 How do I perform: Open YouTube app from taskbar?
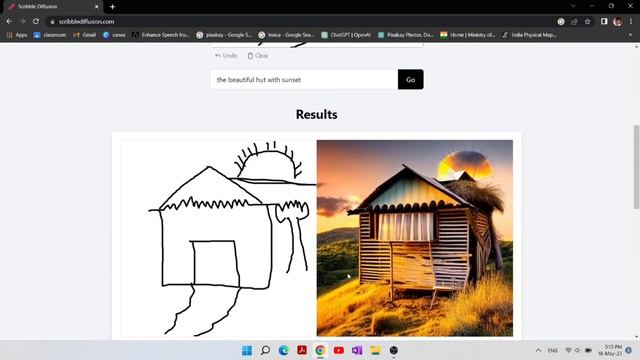(x=339, y=350)
